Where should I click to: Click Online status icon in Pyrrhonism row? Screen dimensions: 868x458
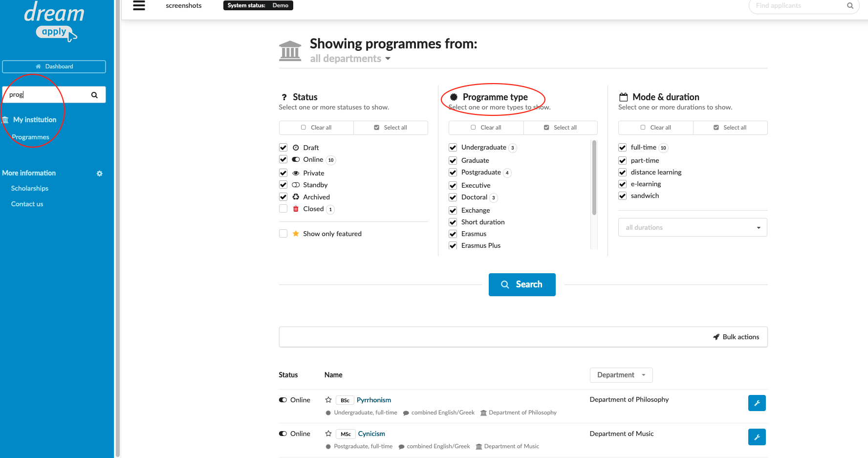pyautogui.click(x=283, y=400)
